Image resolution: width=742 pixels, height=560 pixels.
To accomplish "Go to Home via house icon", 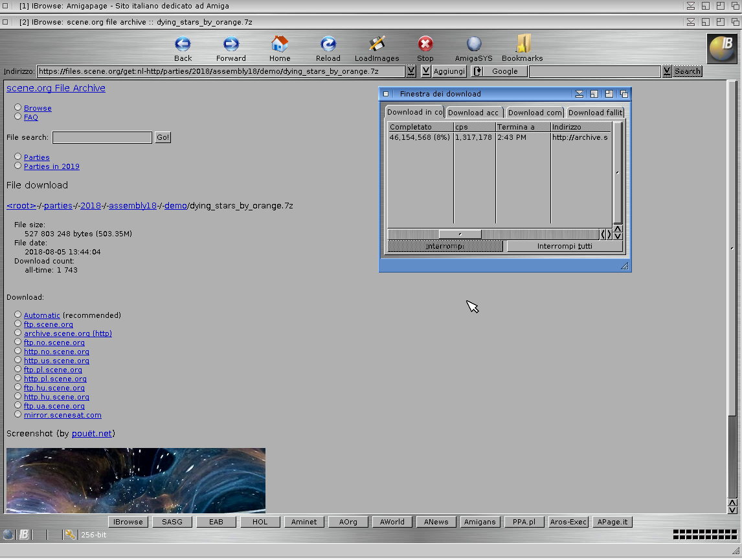I will coord(280,44).
